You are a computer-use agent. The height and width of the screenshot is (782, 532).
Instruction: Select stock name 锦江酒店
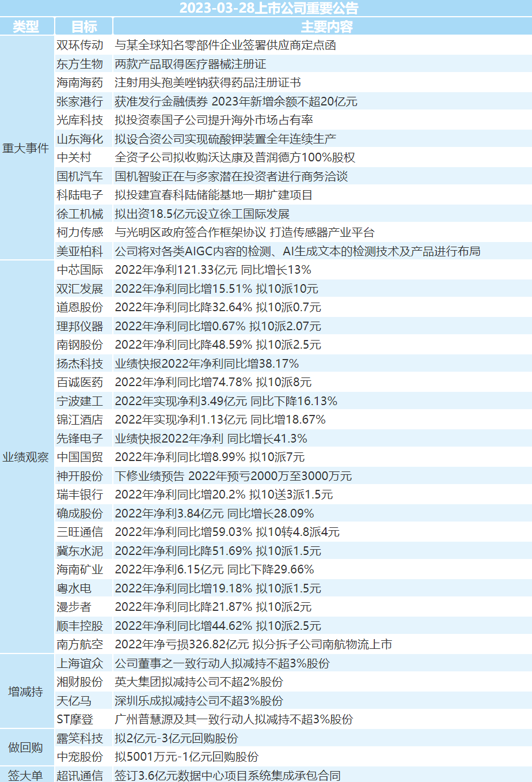(80, 420)
